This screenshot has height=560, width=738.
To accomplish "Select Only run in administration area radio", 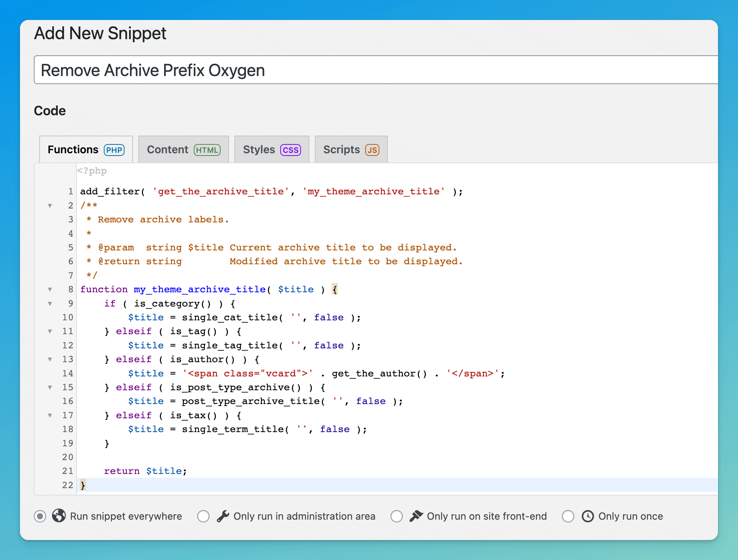I will (203, 516).
